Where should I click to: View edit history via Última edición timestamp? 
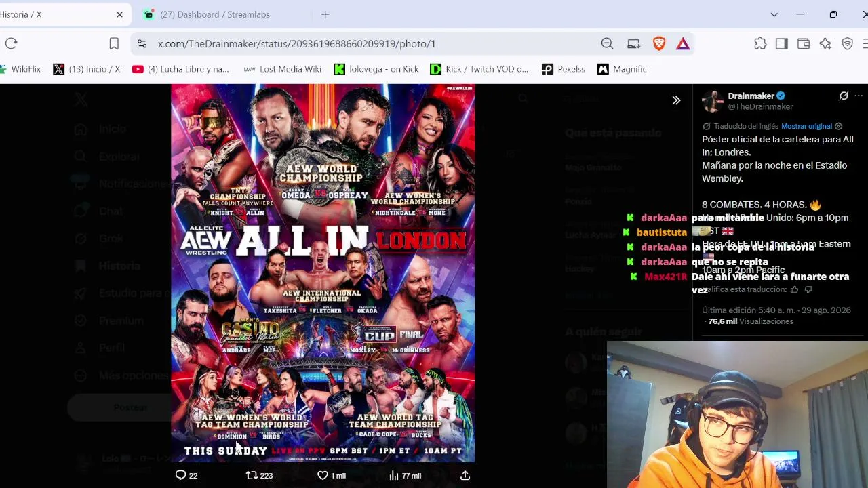(x=776, y=310)
